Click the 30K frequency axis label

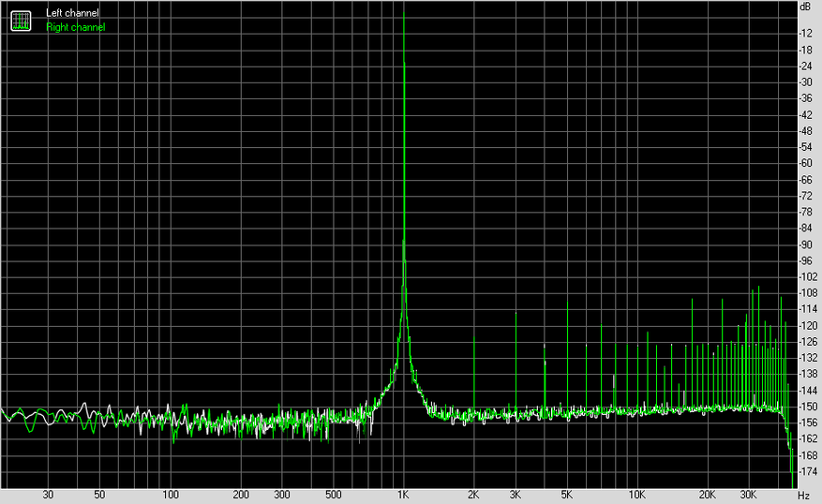pos(748,495)
